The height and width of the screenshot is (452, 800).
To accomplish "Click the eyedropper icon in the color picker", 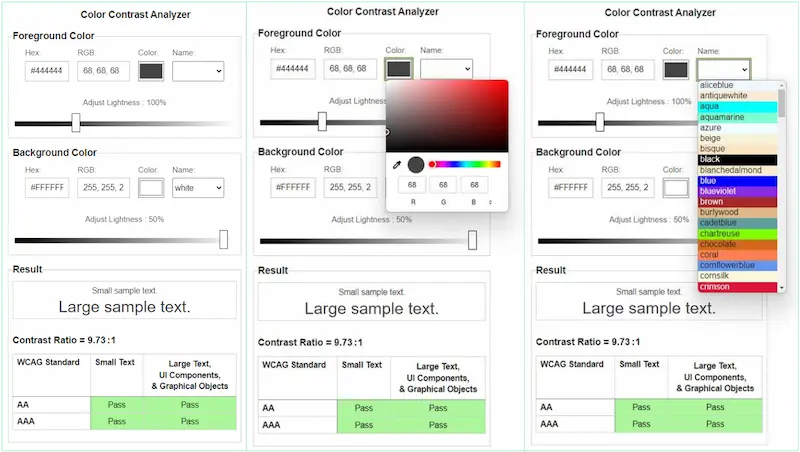I will (396, 165).
